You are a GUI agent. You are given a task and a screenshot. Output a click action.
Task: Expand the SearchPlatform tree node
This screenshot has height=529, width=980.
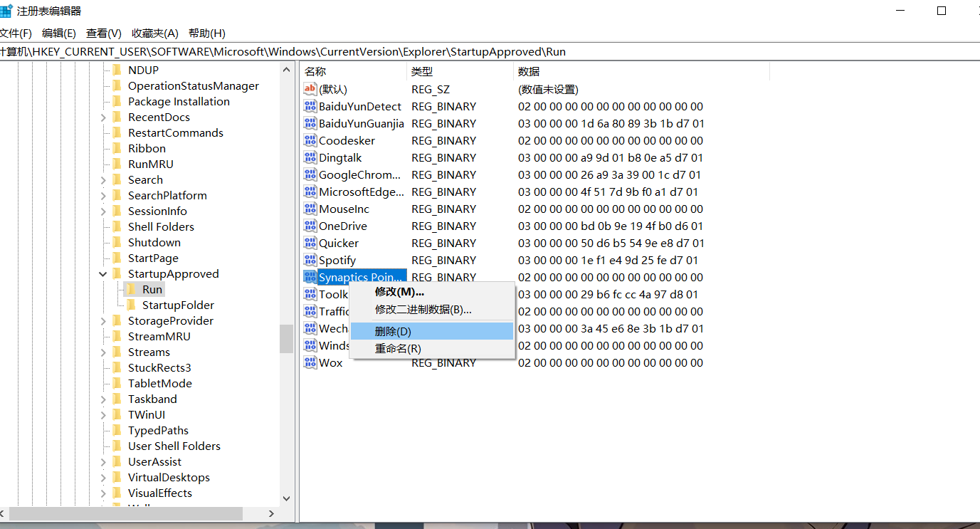click(x=103, y=196)
